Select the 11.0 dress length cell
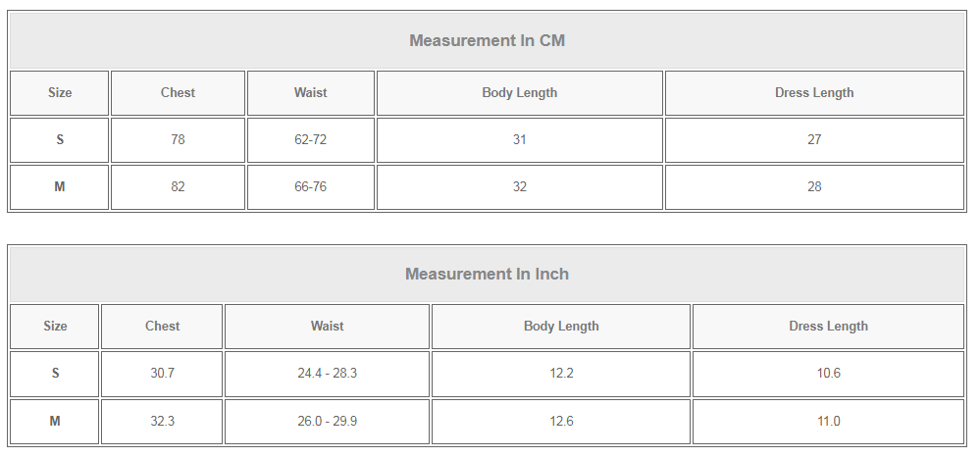This screenshot has width=980, height=458. pos(828,422)
